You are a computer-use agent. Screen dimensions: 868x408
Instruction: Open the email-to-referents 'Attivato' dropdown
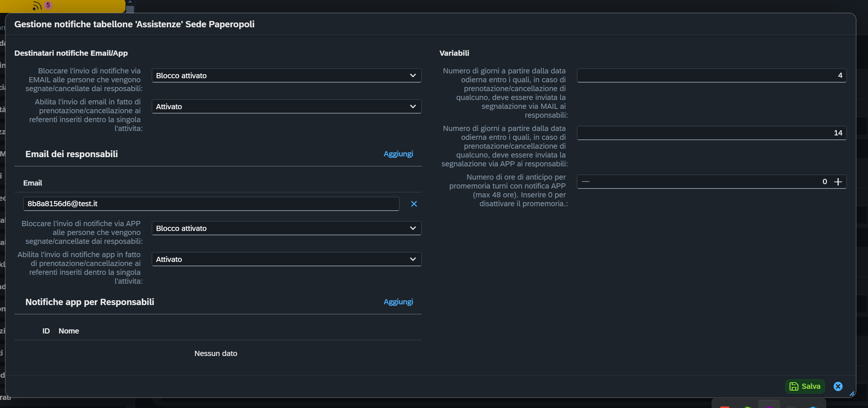[286, 107]
